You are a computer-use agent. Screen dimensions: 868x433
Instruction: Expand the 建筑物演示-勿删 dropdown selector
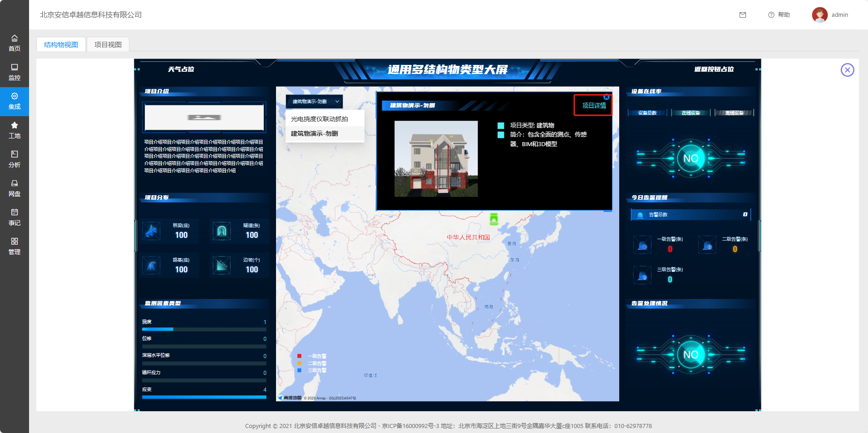(314, 102)
